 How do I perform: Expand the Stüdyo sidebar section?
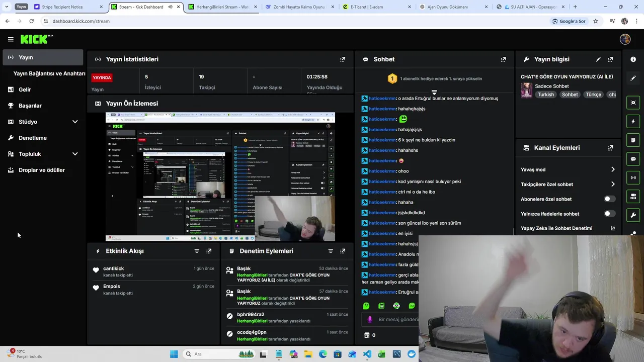click(75, 122)
